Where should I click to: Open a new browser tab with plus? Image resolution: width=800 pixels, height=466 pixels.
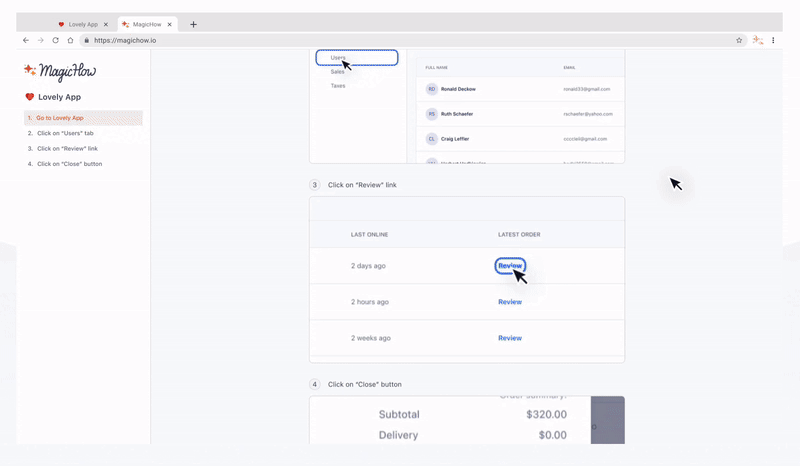pos(193,24)
